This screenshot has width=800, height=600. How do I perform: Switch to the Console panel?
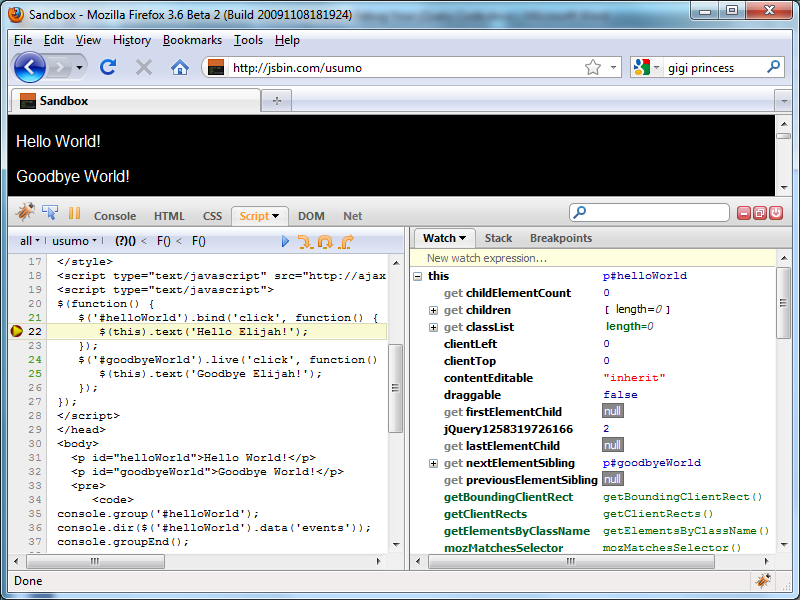[115, 216]
